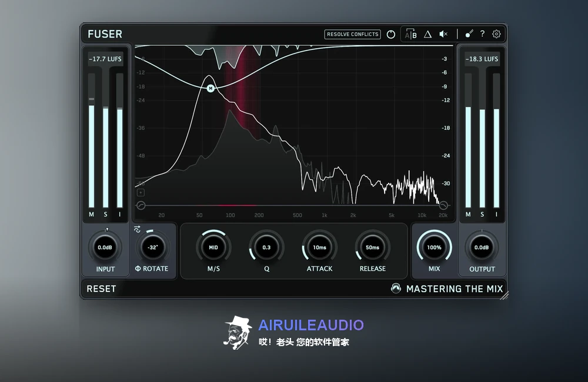Click the Resolve Conflicts button
The width and height of the screenshot is (588, 382).
pos(352,34)
